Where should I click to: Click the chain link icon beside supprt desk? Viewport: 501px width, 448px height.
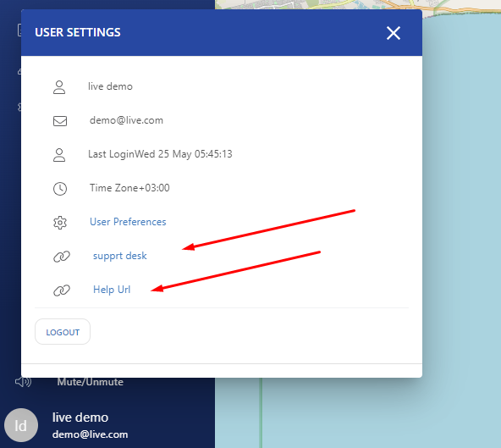[61, 257]
